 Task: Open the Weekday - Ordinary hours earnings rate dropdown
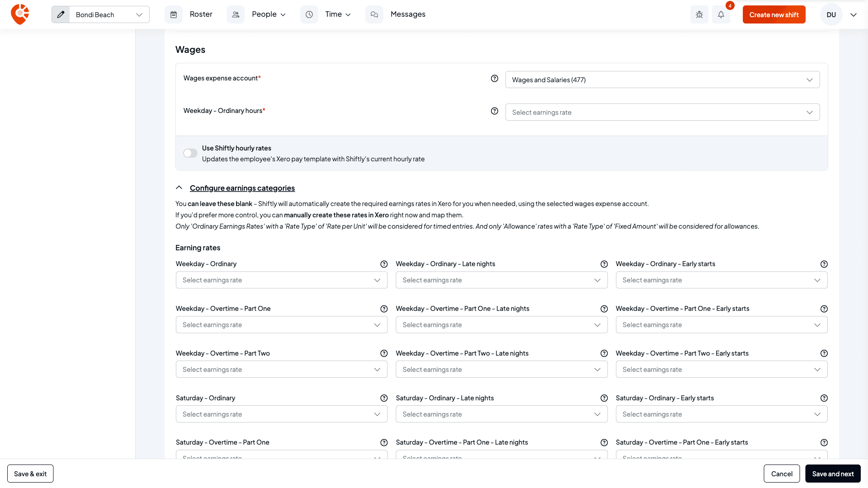click(x=662, y=112)
